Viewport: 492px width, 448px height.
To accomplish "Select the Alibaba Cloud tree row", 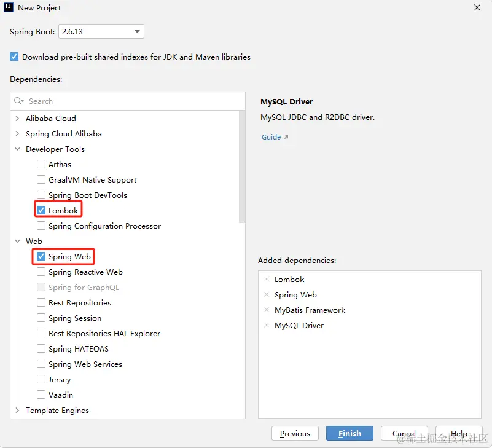I will pyautogui.click(x=125, y=119).
